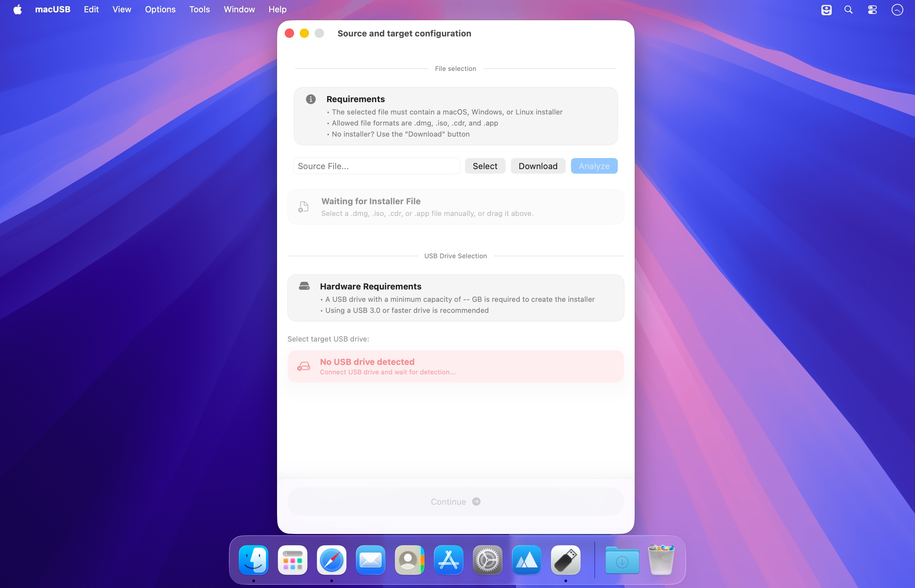
Task: Click the "Select target USB drive:" label
Action: coord(328,339)
